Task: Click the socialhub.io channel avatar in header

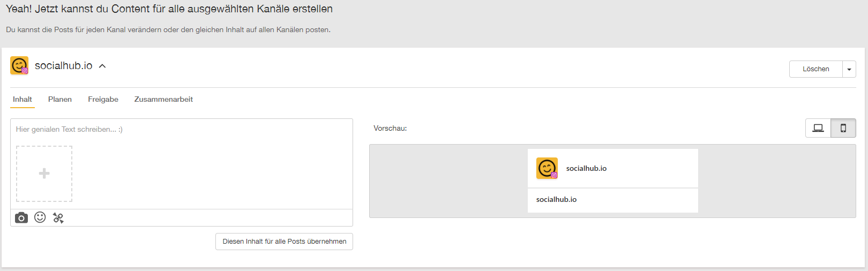Action: (x=19, y=66)
